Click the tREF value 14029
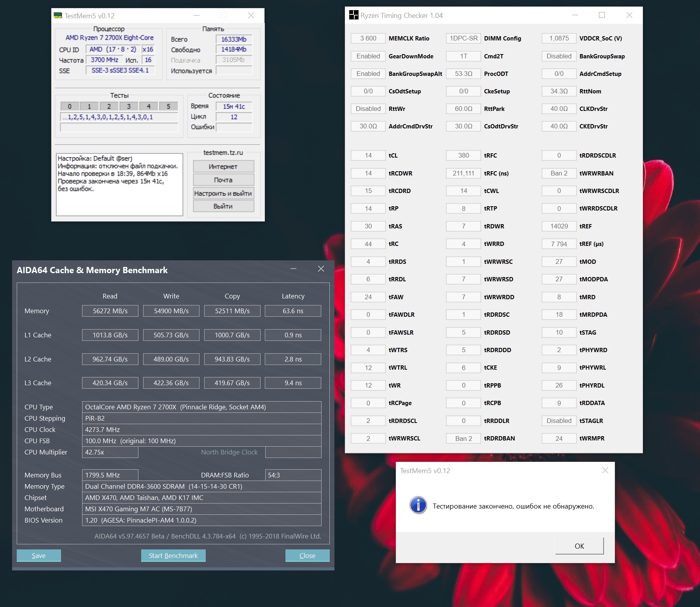The height and width of the screenshot is (607, 700). click(x=559, y=226)
